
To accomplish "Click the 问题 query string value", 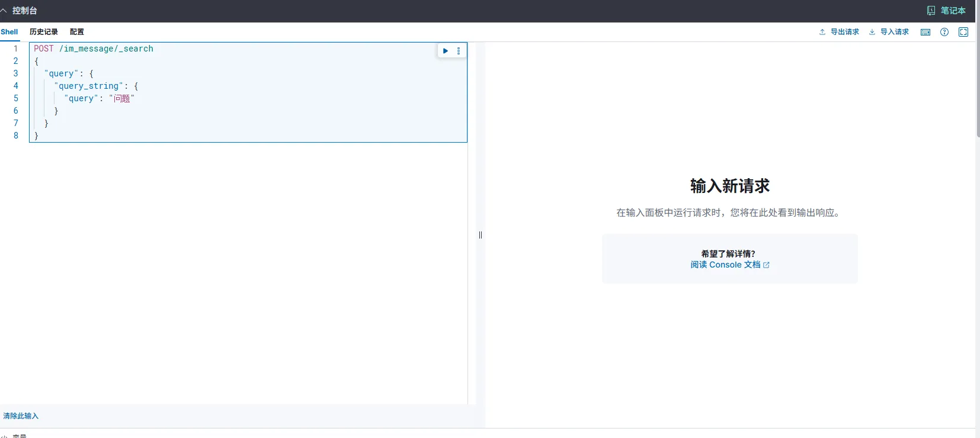I will point(122,98).
